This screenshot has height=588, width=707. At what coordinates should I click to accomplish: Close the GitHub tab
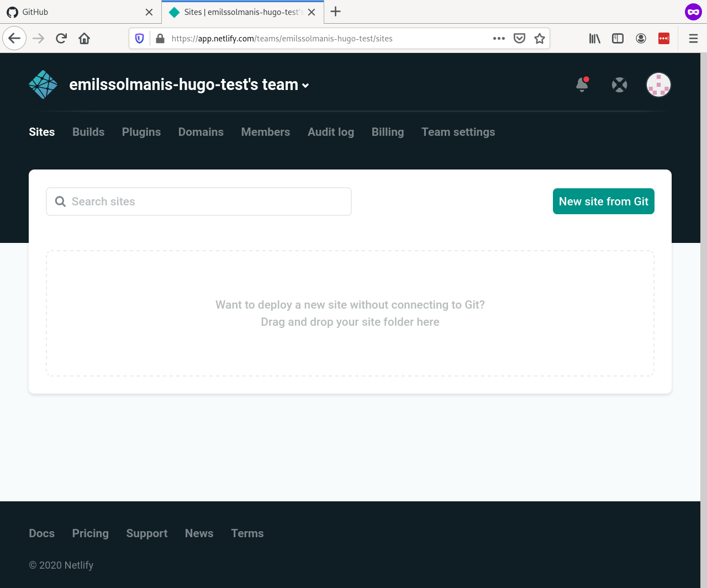coord(149,12)
